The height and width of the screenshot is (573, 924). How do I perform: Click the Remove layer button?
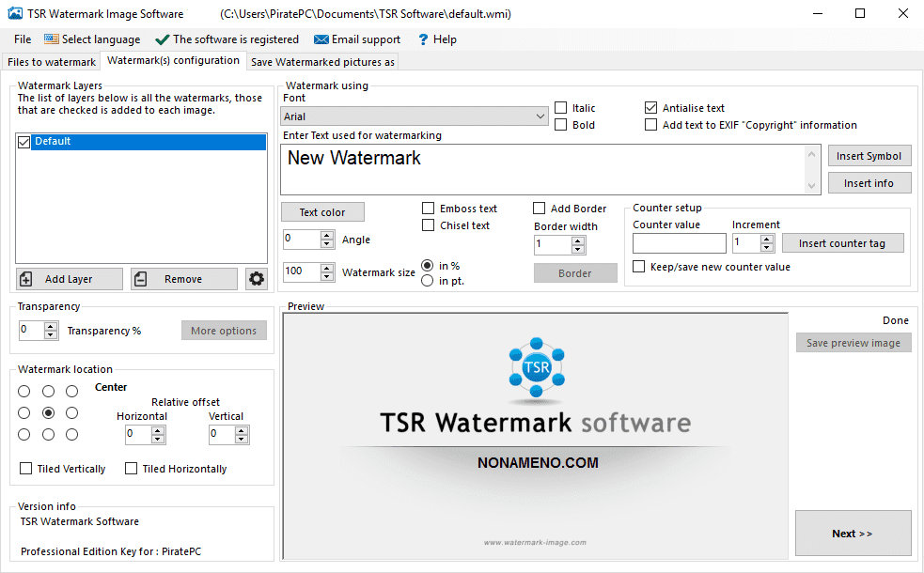(184, 279)
